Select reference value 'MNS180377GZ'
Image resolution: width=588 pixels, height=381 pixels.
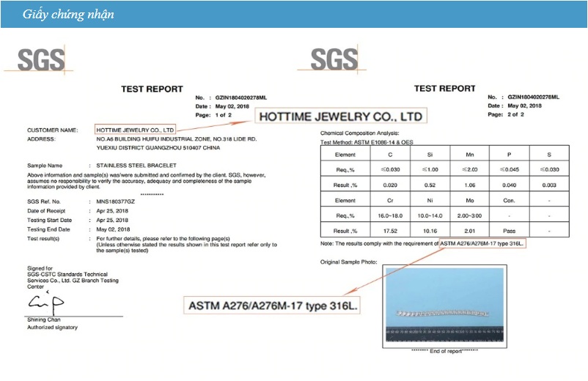116,201
